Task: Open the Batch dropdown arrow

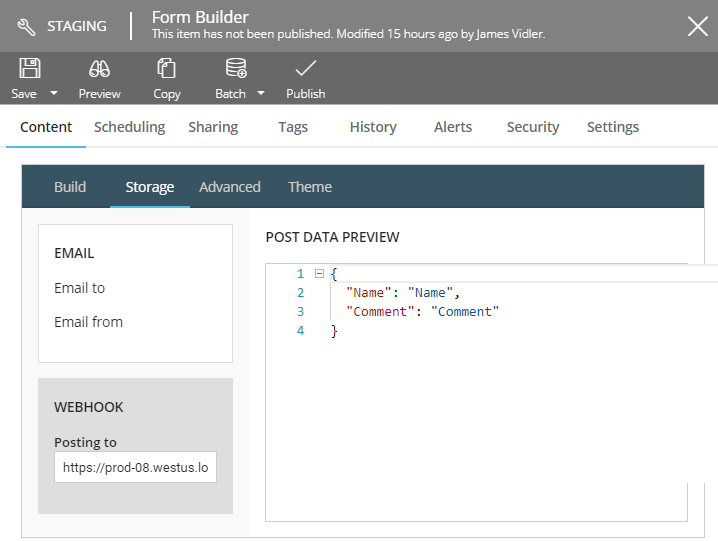Action: pos(261,93)
